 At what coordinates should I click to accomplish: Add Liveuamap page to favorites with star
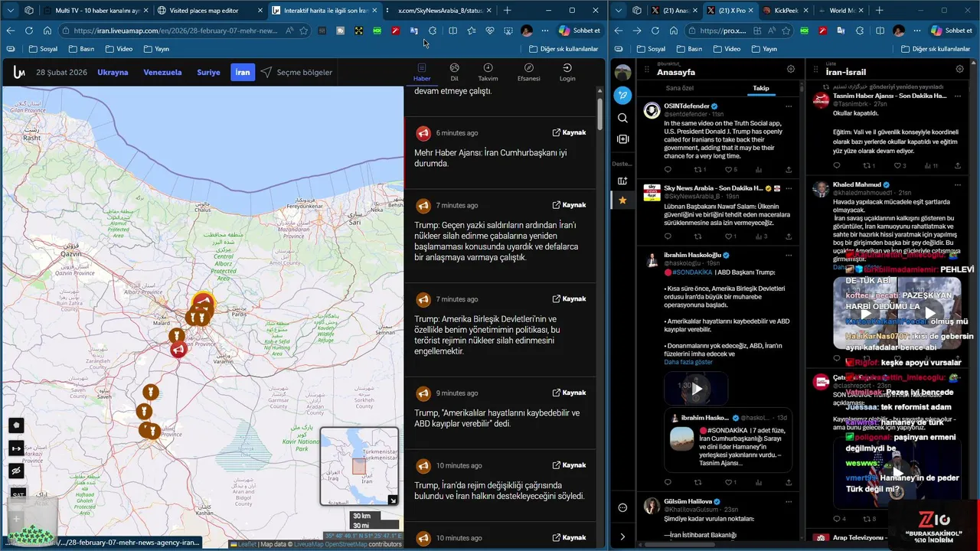click(x=304, y=31)
